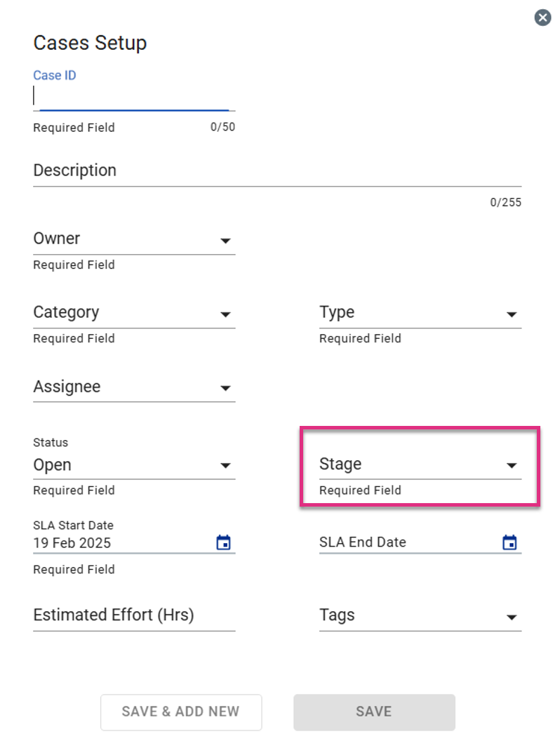The height and width of the screenshot is (741, 560).
Task: Click the Cases Setup heading
Action: (90, 43)
